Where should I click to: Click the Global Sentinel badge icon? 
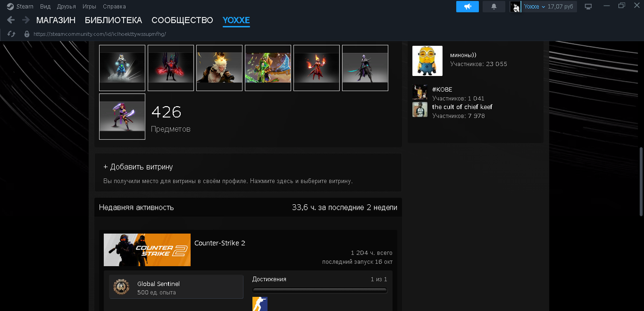tap(121, 287)
